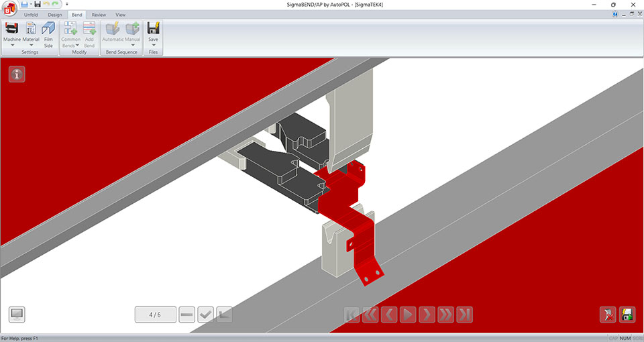Image resolution: width=644 pixels, height=342 pixels.
Task: Jump to the first bend step
Action: (x=352, y=315)
